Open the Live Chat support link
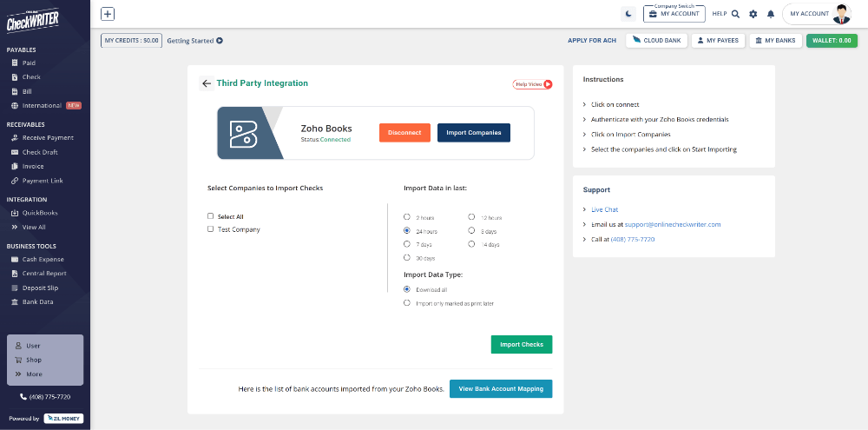 [604, 209]
